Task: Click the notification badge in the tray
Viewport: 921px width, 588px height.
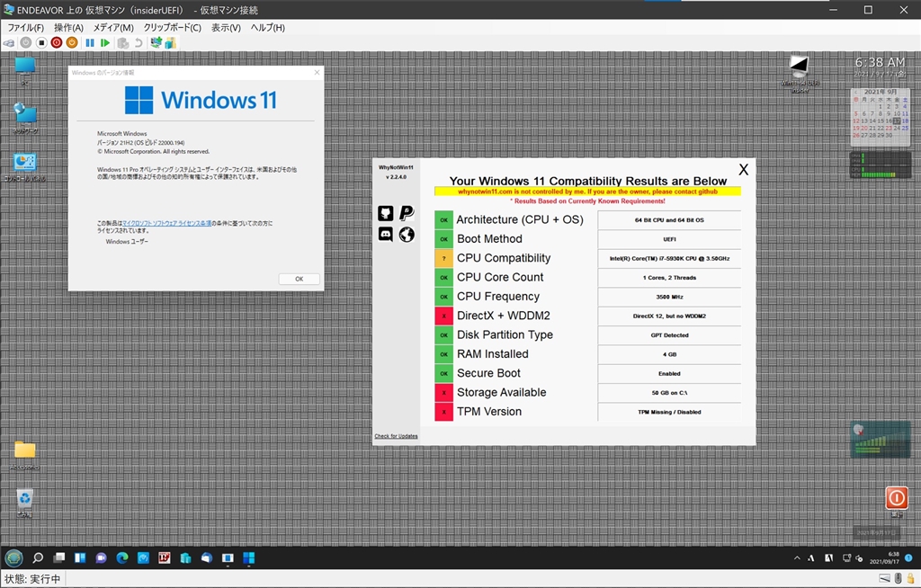Action: (x=908, y=558)
